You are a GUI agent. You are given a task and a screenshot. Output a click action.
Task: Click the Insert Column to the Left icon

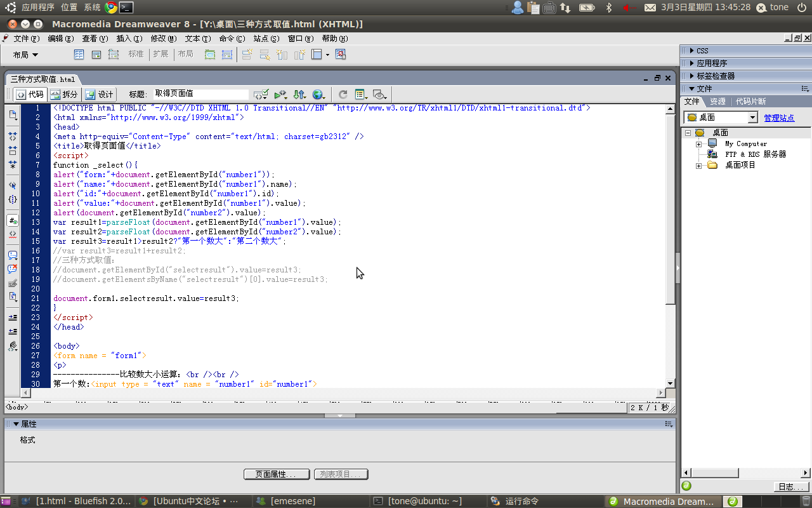(282, 55)
